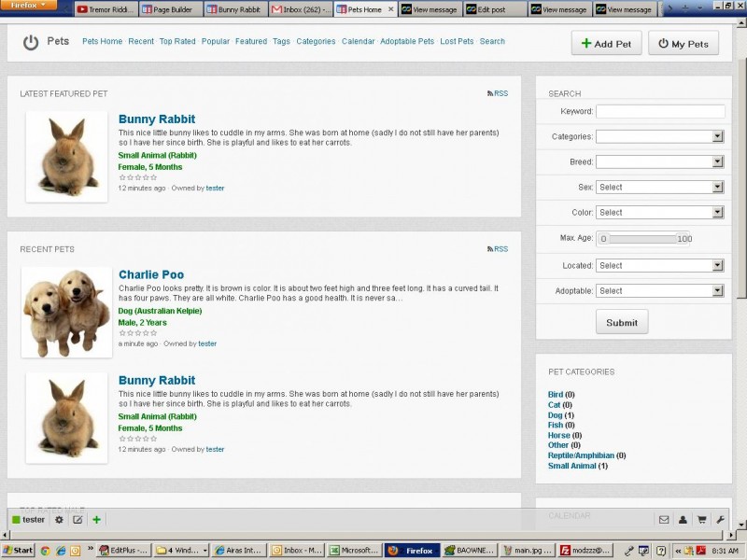Open the Dog category link
Screen dimensions: 747x560
click(555, 415)
